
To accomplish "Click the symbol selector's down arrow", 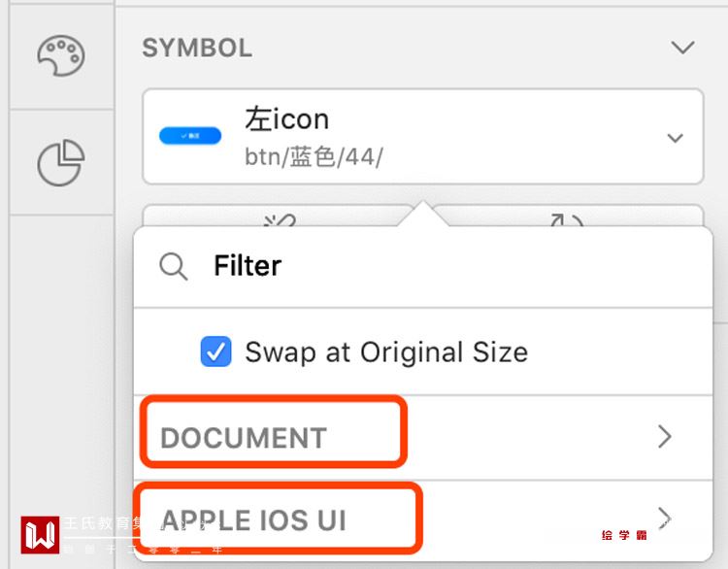I will pyautogui.click(x=676, y=138).
